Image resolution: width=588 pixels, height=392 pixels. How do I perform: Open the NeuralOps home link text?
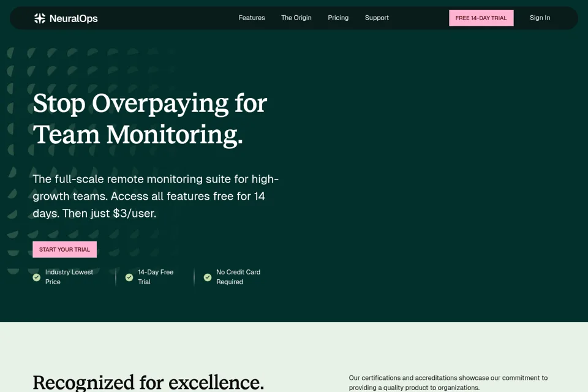(x=73, y=18)
